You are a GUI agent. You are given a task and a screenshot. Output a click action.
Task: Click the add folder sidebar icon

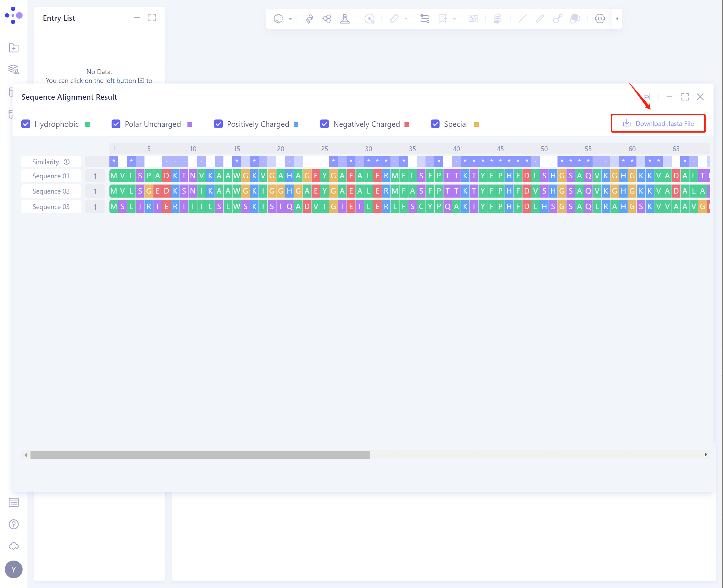[13, 48]
